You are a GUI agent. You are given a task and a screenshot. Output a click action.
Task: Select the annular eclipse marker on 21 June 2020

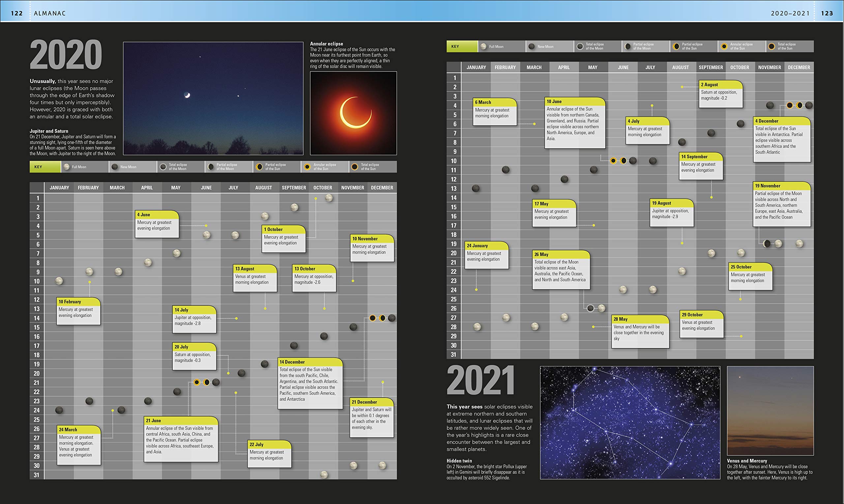pos(197,382)
